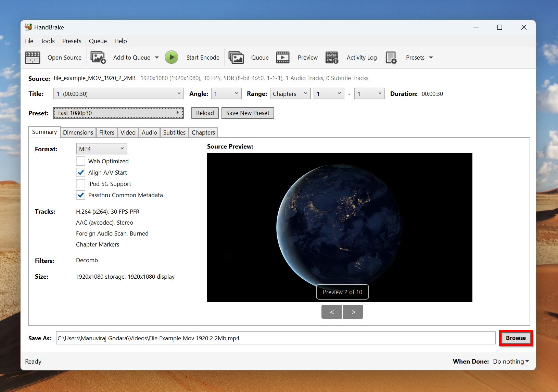Uncheck Align A/V Start
Screen dimensions: 558x392
(80, 172)
